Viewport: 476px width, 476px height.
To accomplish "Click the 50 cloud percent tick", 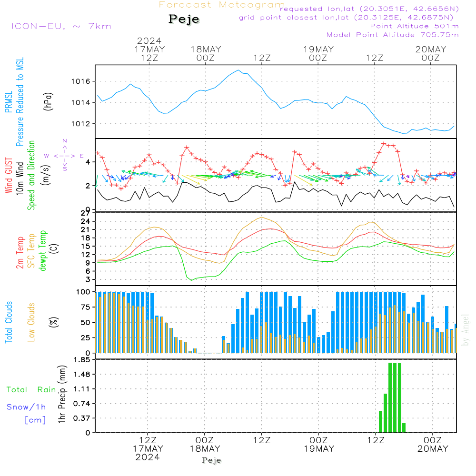I will 85,323.
